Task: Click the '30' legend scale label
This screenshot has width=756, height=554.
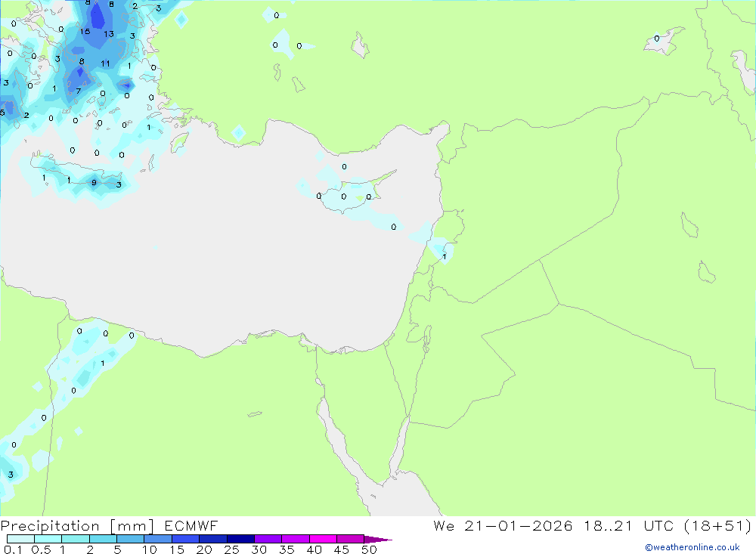Action: tap(259, 549)
